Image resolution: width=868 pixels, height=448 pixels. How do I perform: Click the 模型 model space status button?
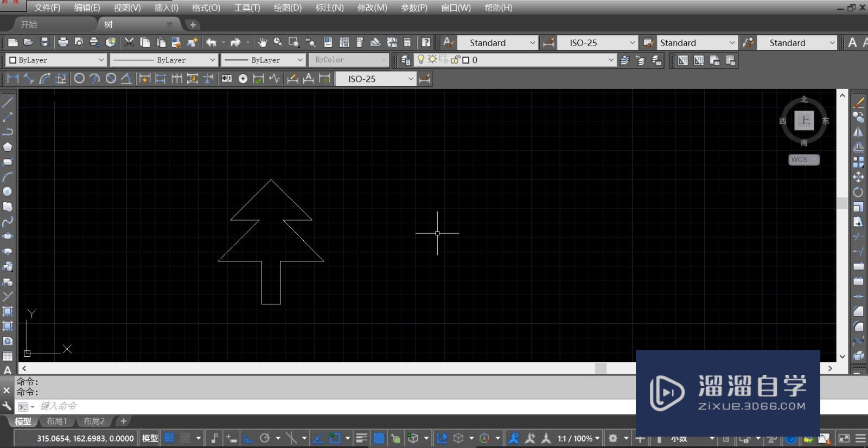(x=150, y=438)
